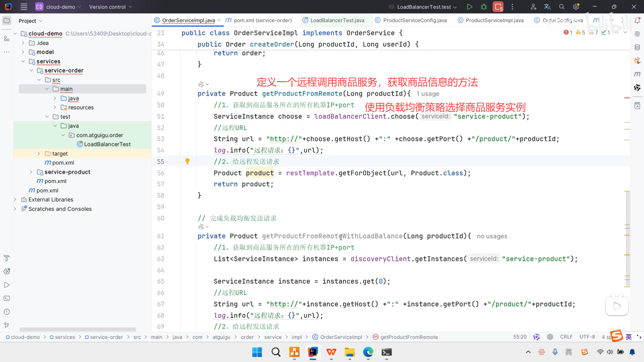Expand the service-product module
Image resolution: width=644 pixels, height=362 pixels.
point(31,172)
